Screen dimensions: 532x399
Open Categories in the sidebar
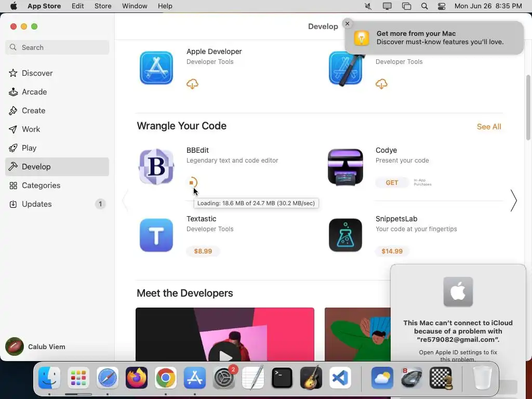(x=57, y=185)
